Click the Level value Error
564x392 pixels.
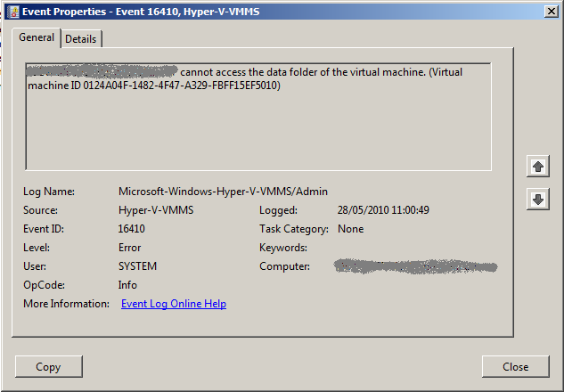coord(130,248)
